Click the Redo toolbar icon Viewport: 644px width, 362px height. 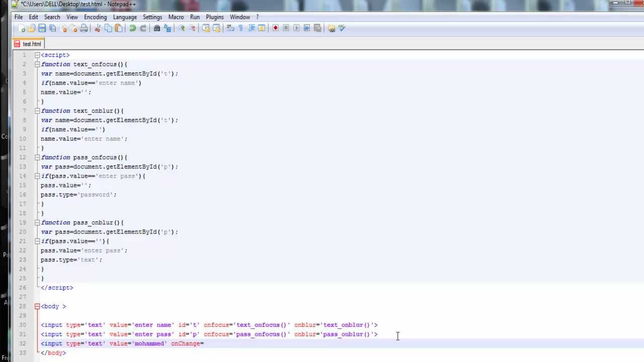click(143, 28)
